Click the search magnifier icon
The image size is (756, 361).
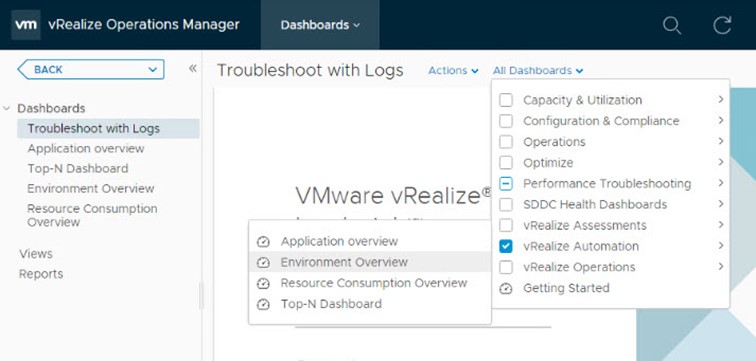672,25
